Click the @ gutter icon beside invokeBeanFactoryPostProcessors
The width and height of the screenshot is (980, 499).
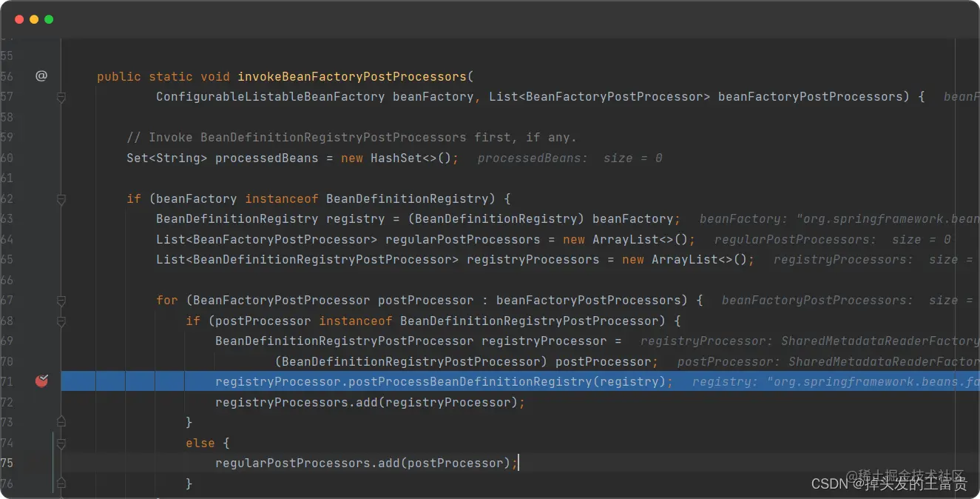pyautogui.click(x=41, y=76)
